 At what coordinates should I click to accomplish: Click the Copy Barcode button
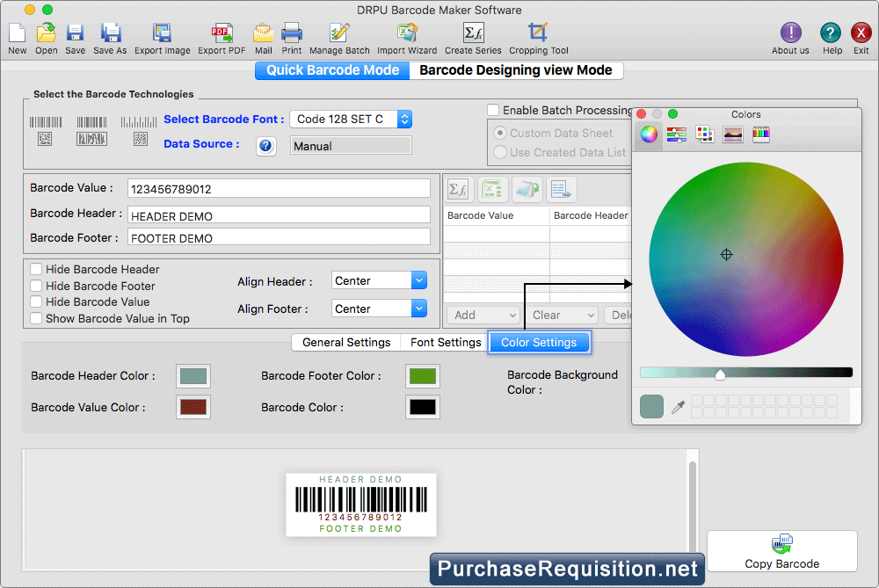tap(781, 551)
